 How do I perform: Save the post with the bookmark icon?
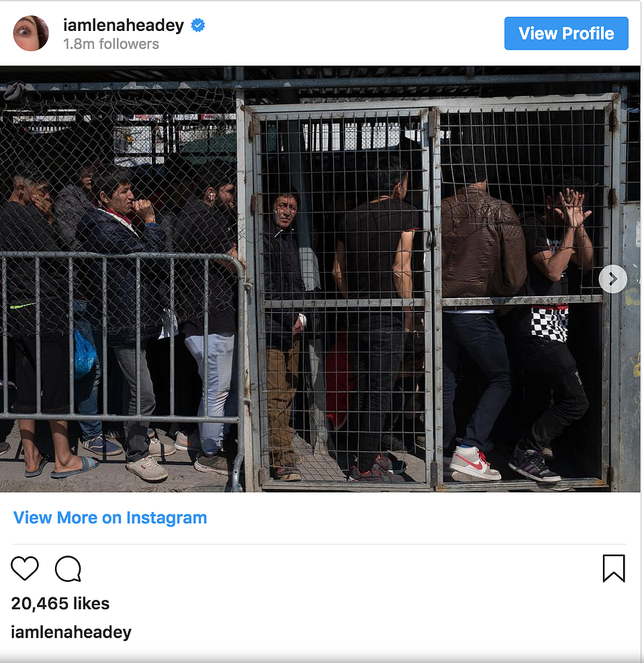click(x=614, y=568)
